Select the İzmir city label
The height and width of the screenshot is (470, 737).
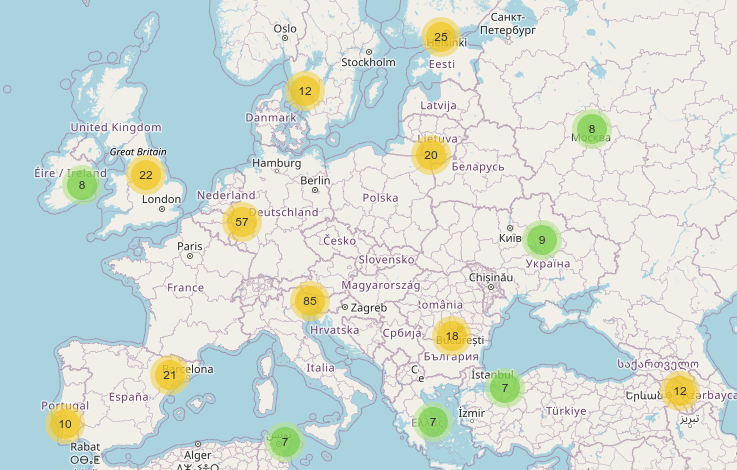(x=471, y=413)
